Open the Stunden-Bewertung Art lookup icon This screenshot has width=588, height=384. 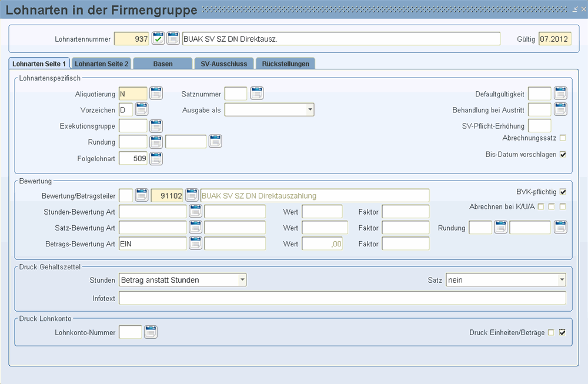click(195, 211)
